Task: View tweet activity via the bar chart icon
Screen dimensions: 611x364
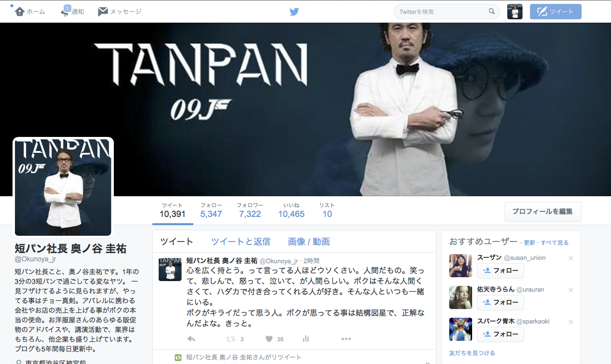Action: [305, 339]
